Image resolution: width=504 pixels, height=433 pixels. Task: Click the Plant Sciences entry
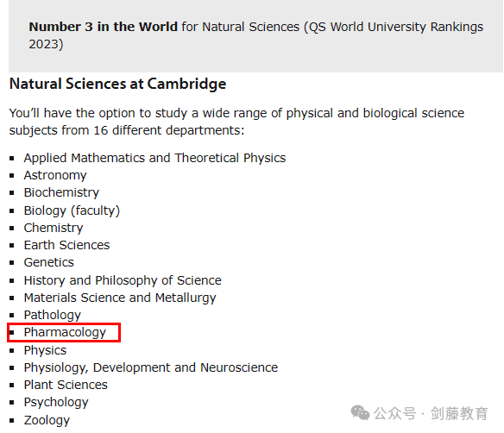[x=66, y=385]
